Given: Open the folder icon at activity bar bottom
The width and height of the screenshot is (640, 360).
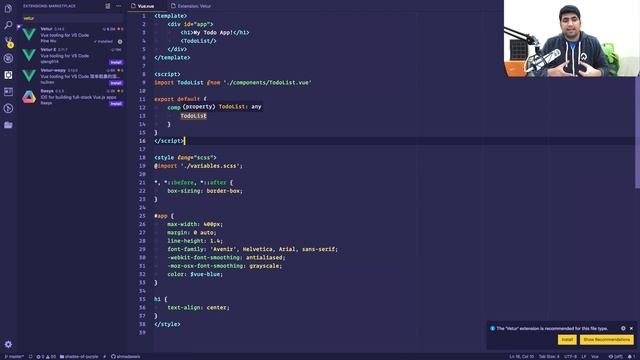Looking at the screenshot, I should point(8,125).
